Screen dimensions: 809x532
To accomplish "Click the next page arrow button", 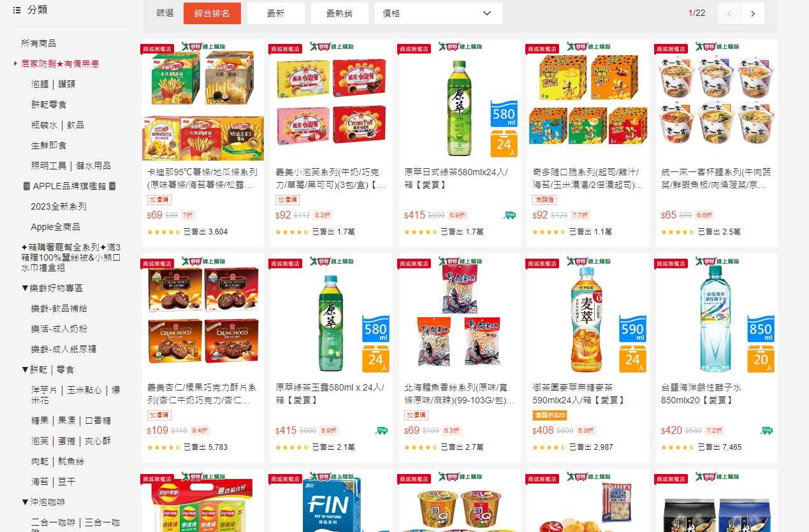I will [x=753, y=13].
